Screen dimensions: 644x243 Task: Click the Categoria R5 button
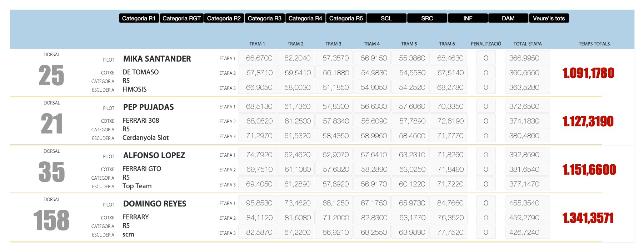346,18
